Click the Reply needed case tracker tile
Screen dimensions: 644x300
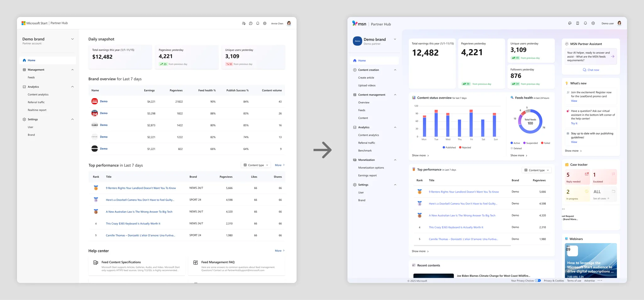(x=577, y=177)
